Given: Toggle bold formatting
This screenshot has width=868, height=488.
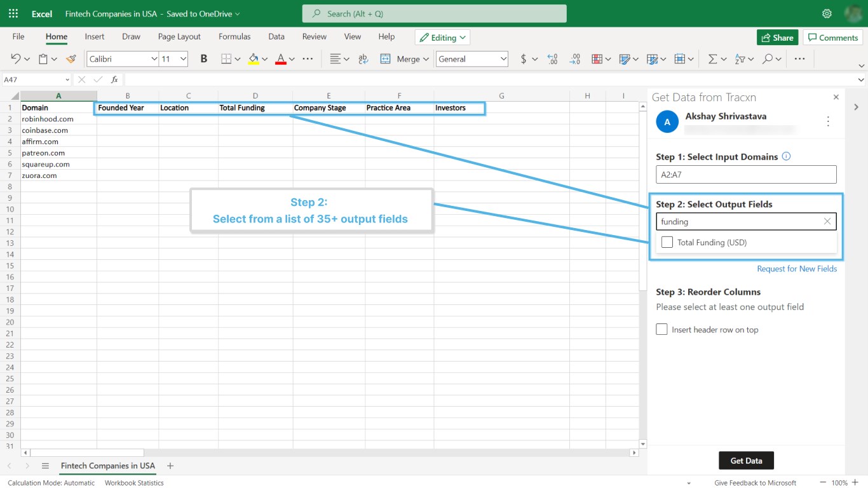Looking at the screenshot, I should tap(204, 59).
